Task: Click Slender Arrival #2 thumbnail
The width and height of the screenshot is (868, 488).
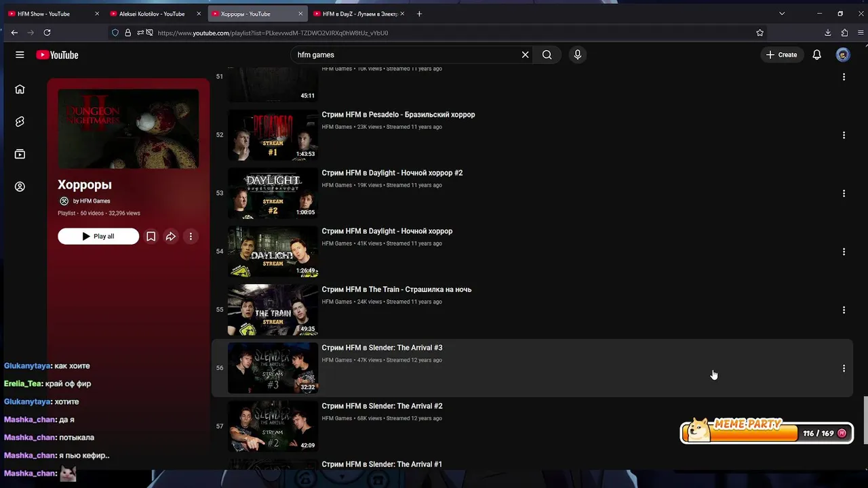Action: (273, 426)
